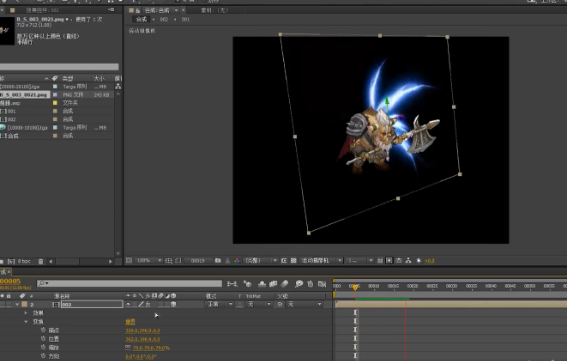Open the composition mini-flowchart icon
The image size is (567, 361).
(232, 284)
